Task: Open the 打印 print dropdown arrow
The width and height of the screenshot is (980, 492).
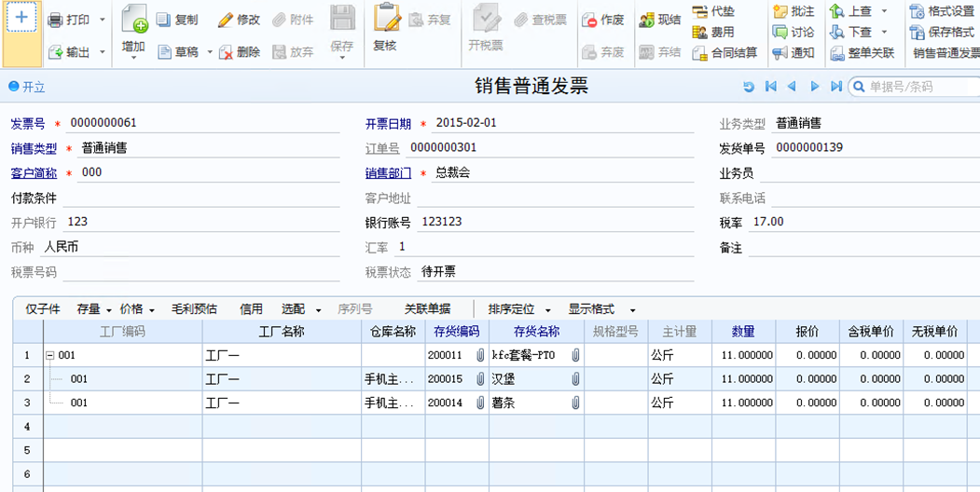Action: [x=102, y=20]
